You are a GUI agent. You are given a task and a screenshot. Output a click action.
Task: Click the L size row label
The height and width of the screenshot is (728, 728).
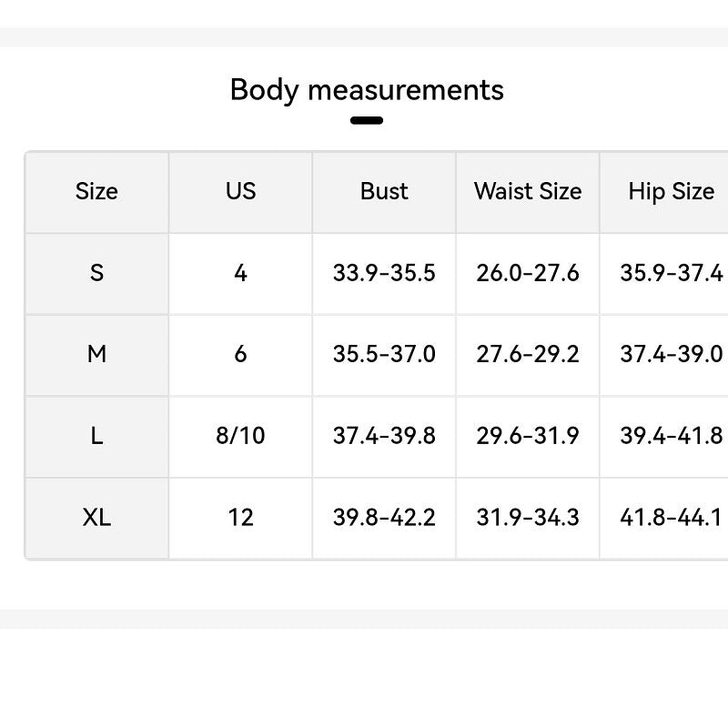click(x=96, y=436)
